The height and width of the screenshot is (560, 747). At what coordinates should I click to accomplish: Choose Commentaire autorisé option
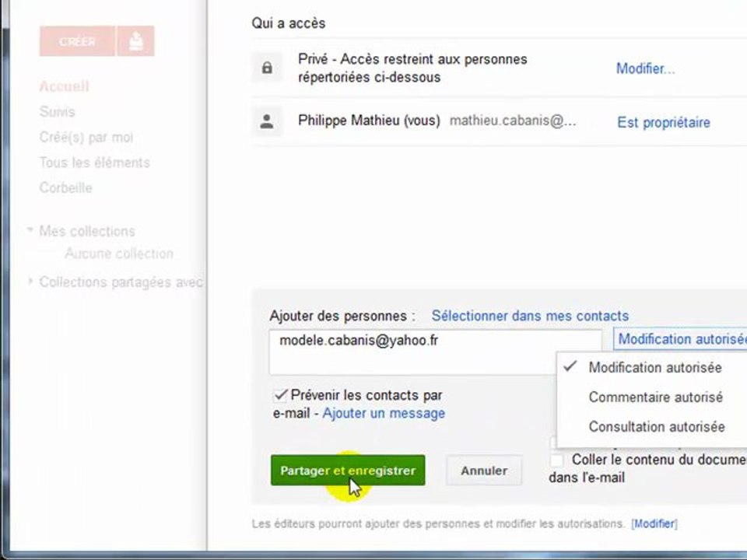coord(655,397)
